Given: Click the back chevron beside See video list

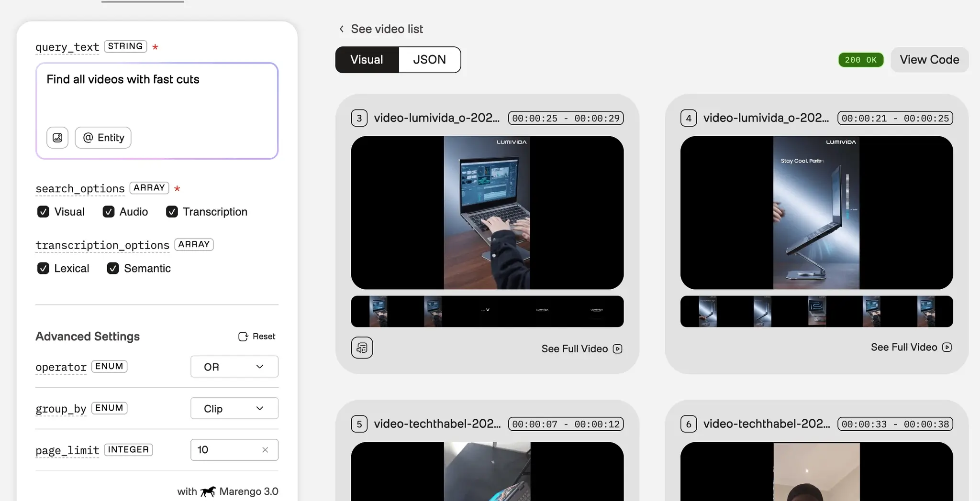Looking at the screenshot, I should click(x=341, y=29).
